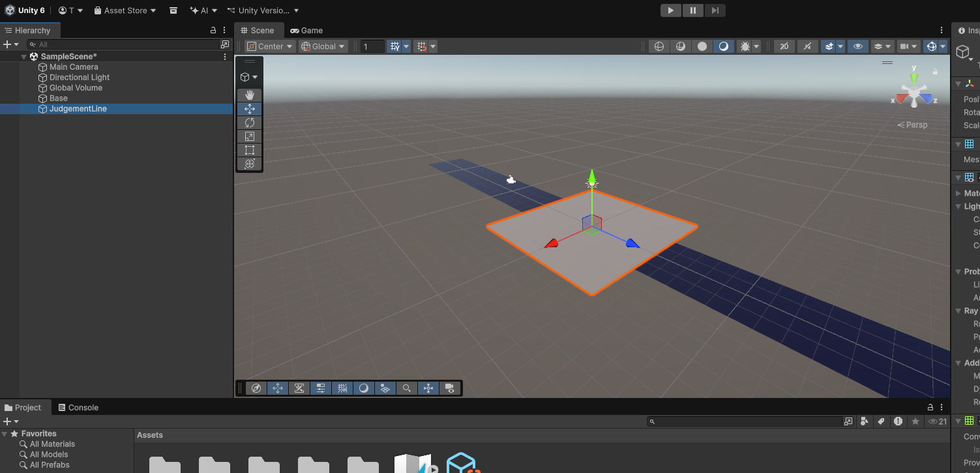Select the Rect tool
This screenshot has width=980, height=473.
click(x=249, y=150)
